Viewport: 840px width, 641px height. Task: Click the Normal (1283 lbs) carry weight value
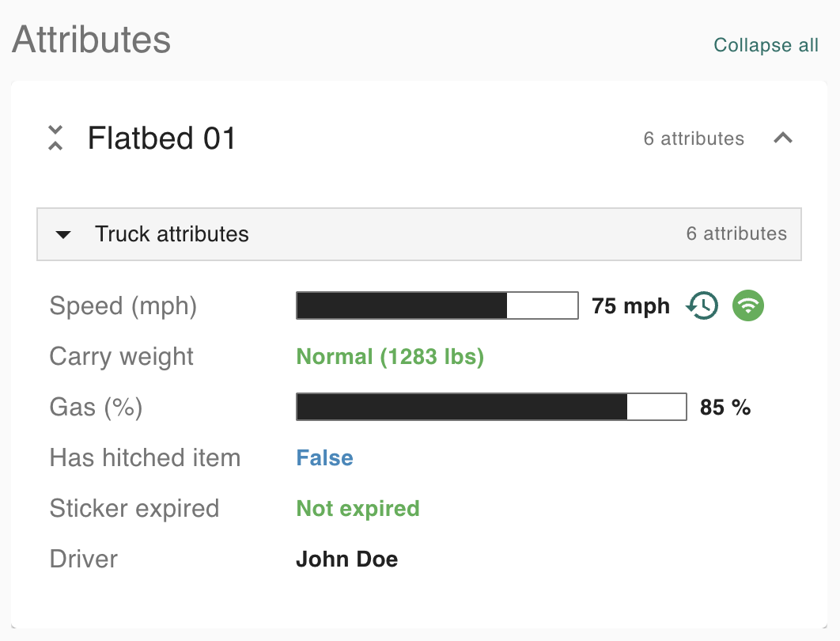tap(390, 356)
